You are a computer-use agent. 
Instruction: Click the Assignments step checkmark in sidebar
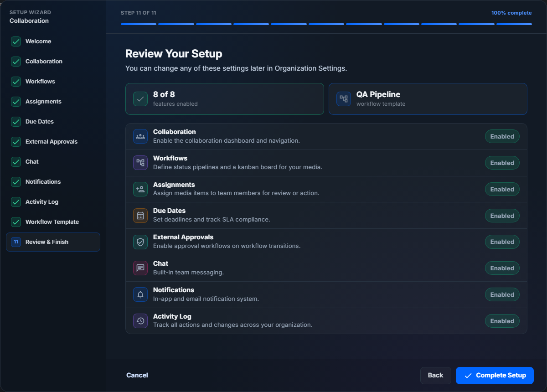(16, 102)
